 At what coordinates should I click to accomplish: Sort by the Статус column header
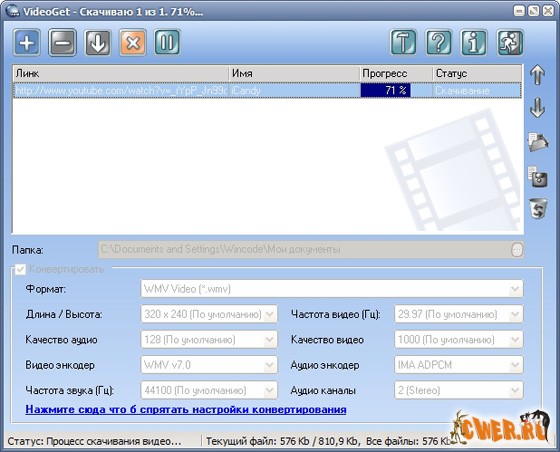pyautogui.click(x=477, y=74)
